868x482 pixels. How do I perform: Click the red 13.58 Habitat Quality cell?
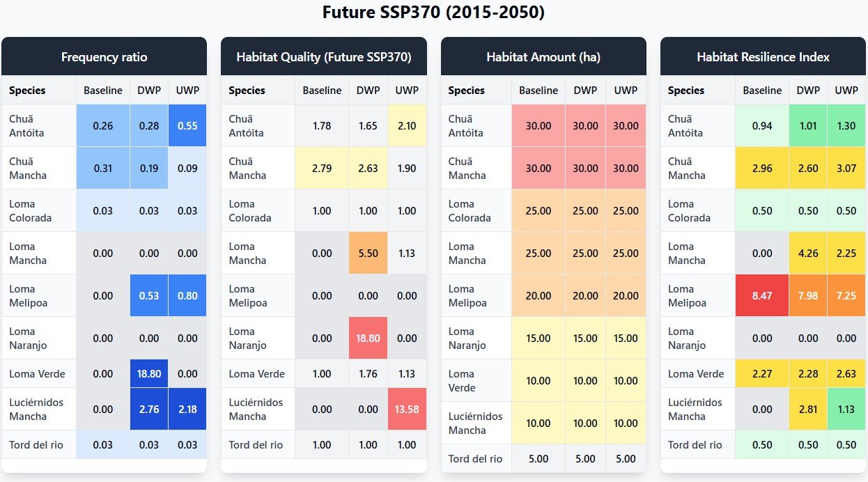point(407,410)
